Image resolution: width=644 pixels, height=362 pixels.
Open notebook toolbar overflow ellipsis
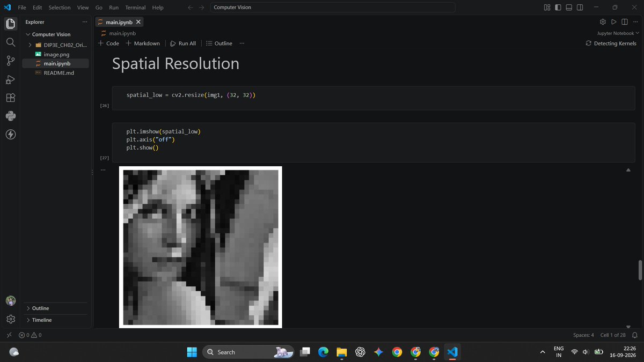pos(242,43)
